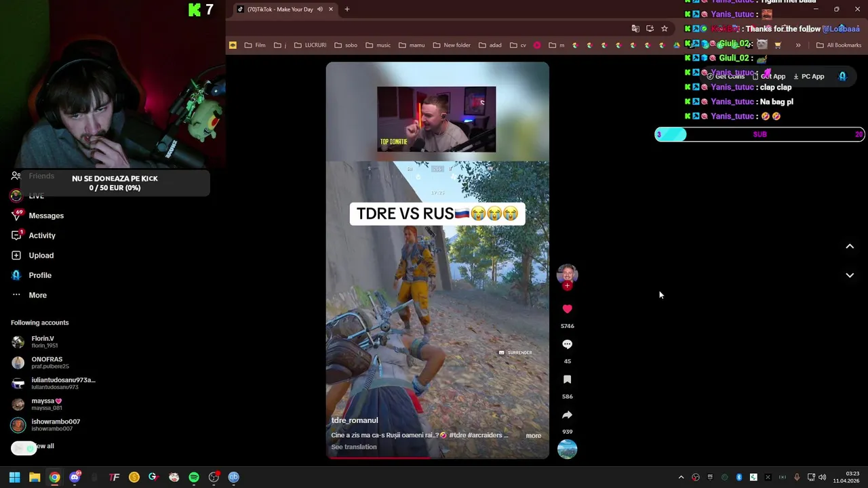Click the PC App download button
The height and width of the screenshot is (488, 868).
click(808, 77)
